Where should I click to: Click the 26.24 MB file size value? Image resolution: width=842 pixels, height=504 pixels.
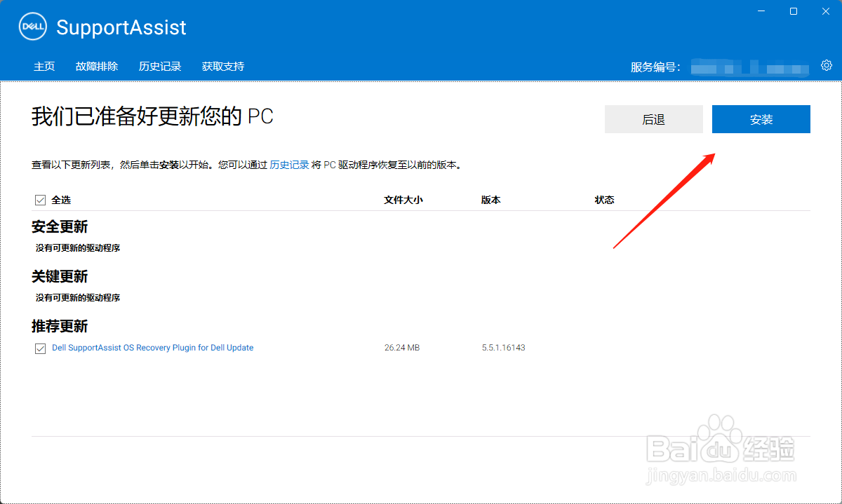(x=402, y=348)
